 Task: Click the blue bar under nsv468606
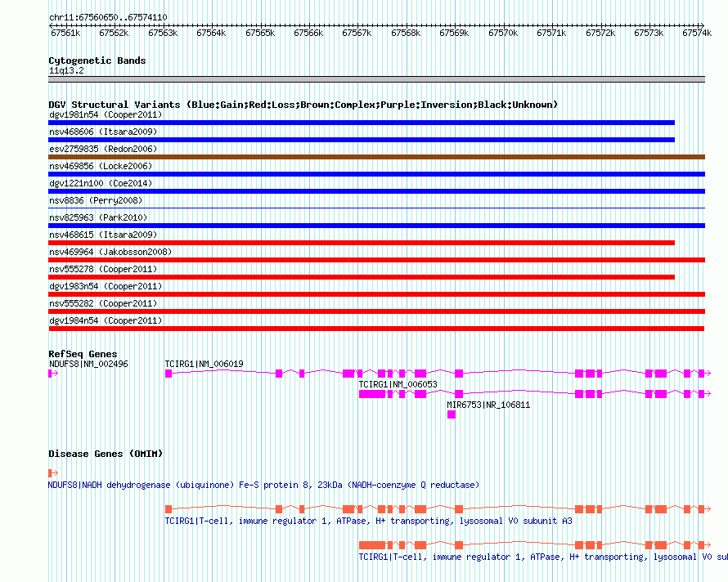click(x=362, y=140)
